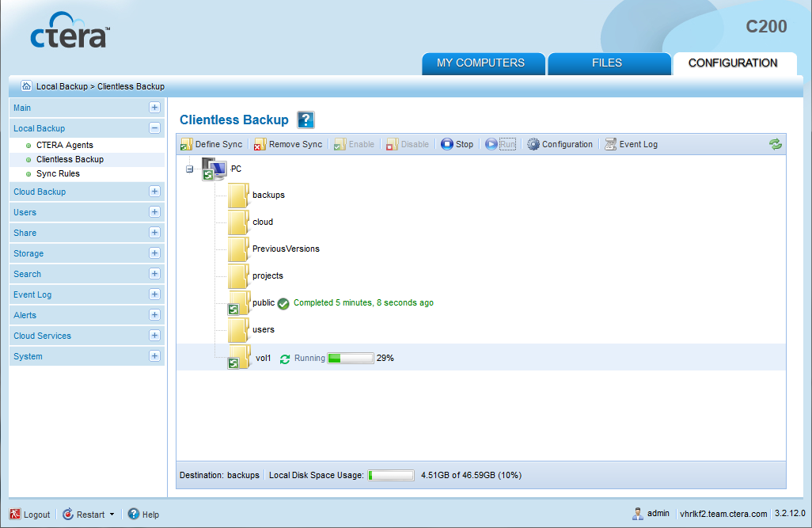Click Remove Sync in the toolbar
Screen dimensions: 812x528
pos(288,145)
